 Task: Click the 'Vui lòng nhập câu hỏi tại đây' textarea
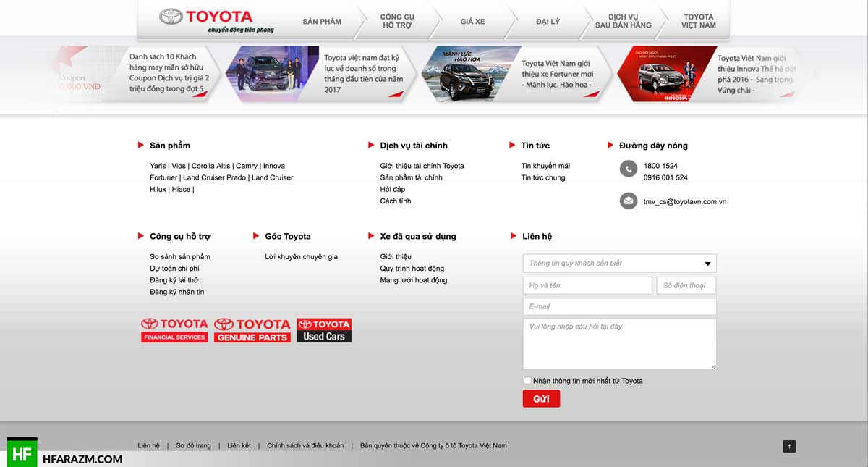[619, 344]
